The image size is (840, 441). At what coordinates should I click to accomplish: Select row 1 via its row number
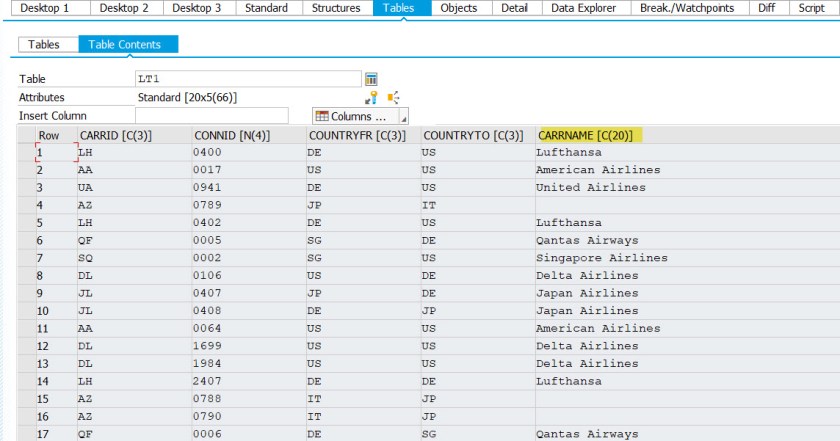click(40, 153)
